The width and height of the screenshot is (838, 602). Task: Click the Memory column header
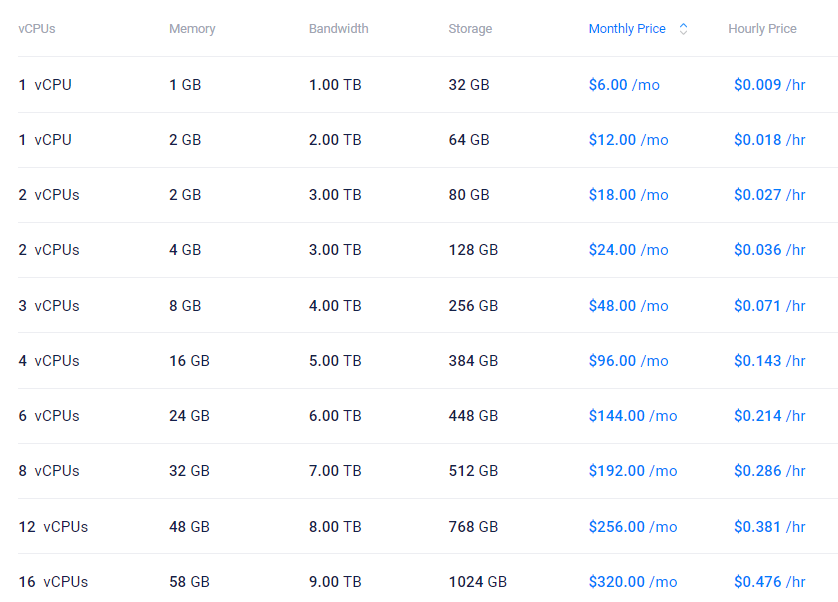click(x=192, y=29)
